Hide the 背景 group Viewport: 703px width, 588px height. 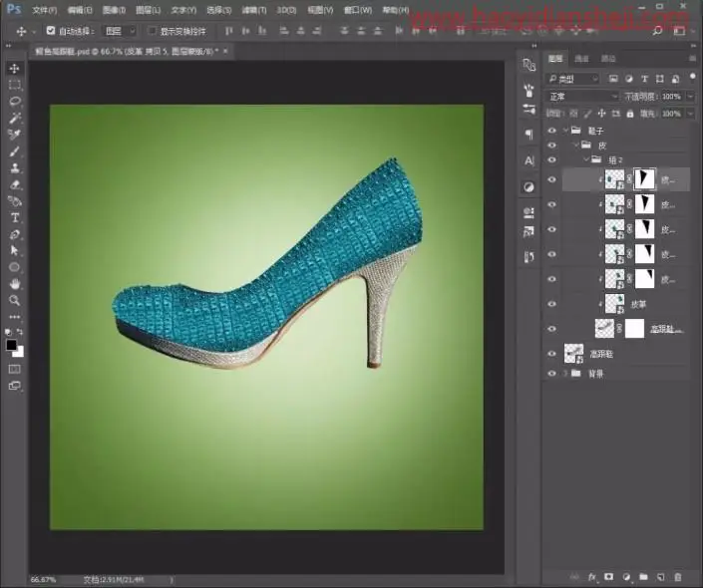point(551,374)
